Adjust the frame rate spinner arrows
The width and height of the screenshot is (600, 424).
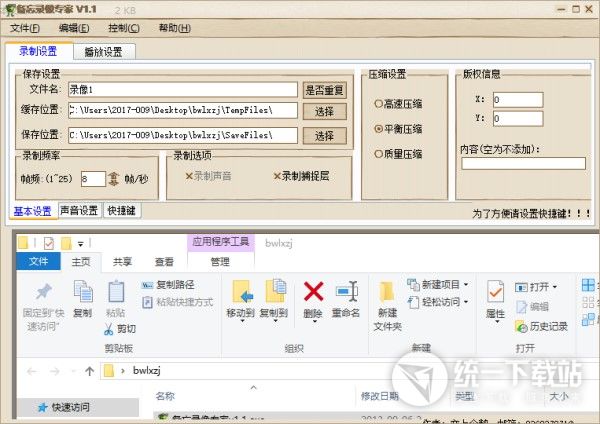click(x=114, y=179)
